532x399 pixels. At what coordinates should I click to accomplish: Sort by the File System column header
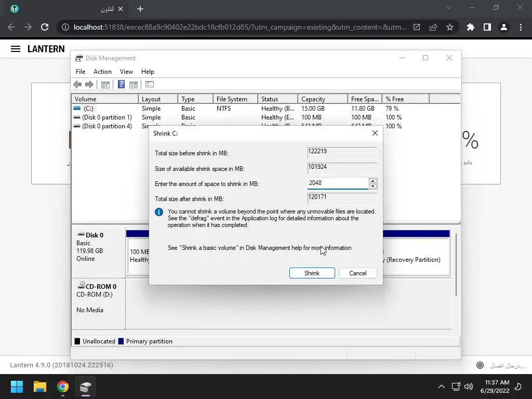click(x=235, y=99)
